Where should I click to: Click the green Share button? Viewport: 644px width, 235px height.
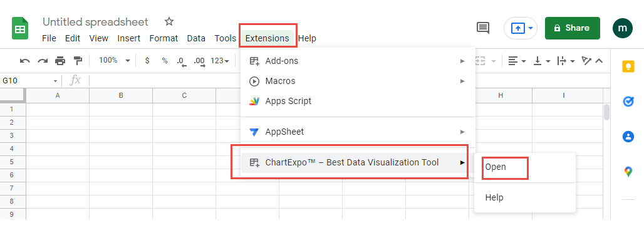(x=572, y=28)
